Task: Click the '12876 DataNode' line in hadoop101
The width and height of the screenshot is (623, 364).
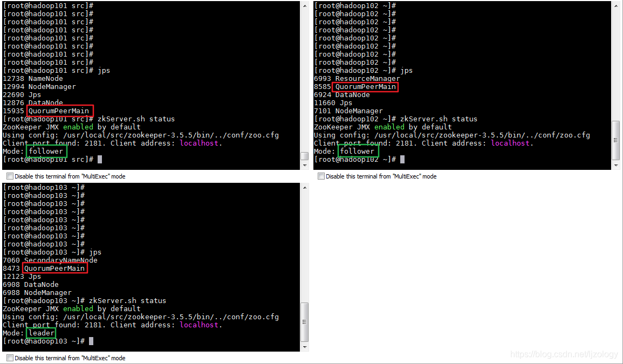Action: pyautogui.click(x=32, y=102)
